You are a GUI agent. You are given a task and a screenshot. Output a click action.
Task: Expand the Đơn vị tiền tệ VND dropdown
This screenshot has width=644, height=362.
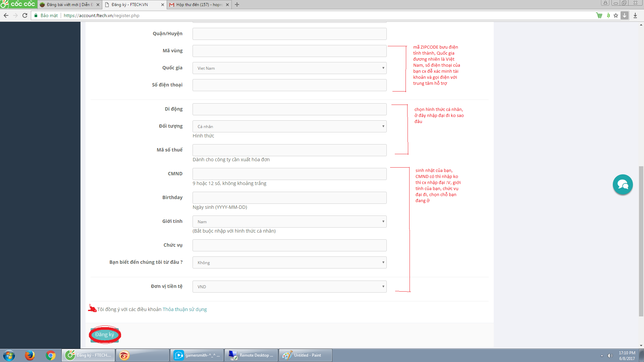point(289,287)
